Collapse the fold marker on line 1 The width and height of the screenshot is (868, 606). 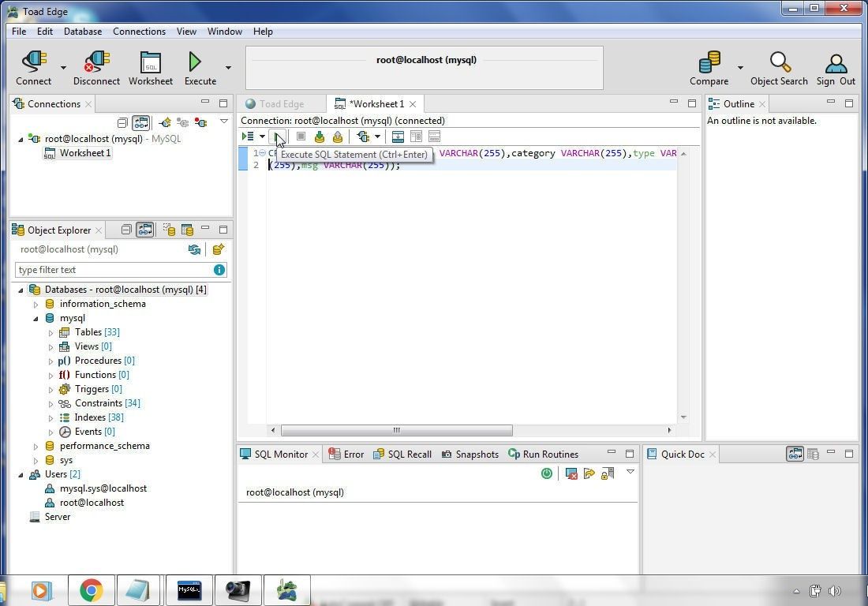263,153
